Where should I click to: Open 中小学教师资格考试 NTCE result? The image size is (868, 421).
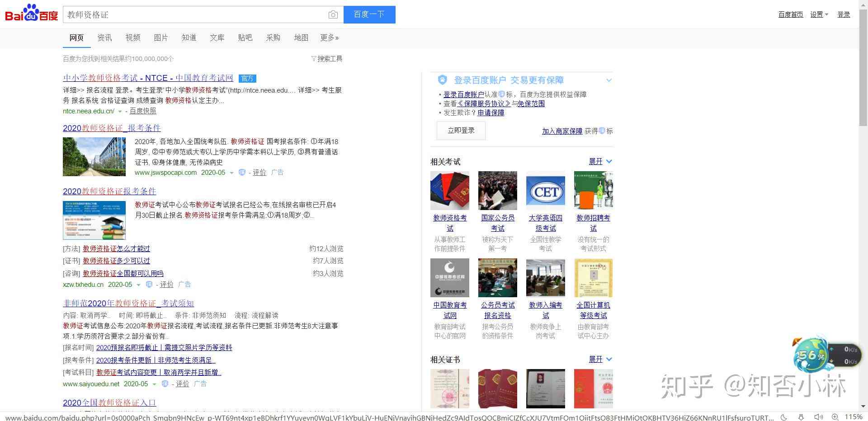click(x=148, y=78)
